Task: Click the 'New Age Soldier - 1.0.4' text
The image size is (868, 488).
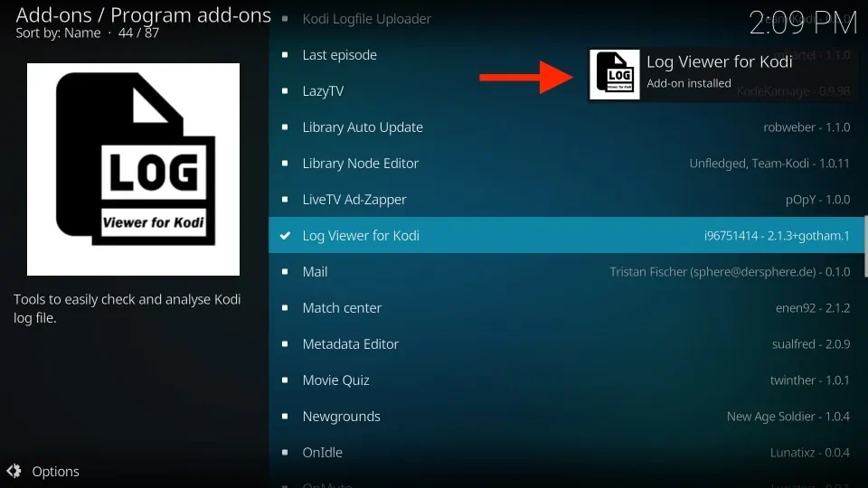Action: point(788,417)
